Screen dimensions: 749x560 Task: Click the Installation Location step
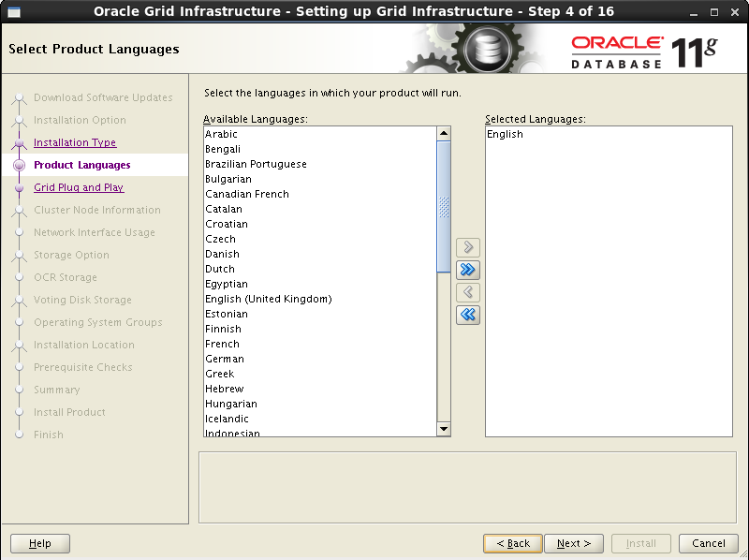tap(84, 345)
